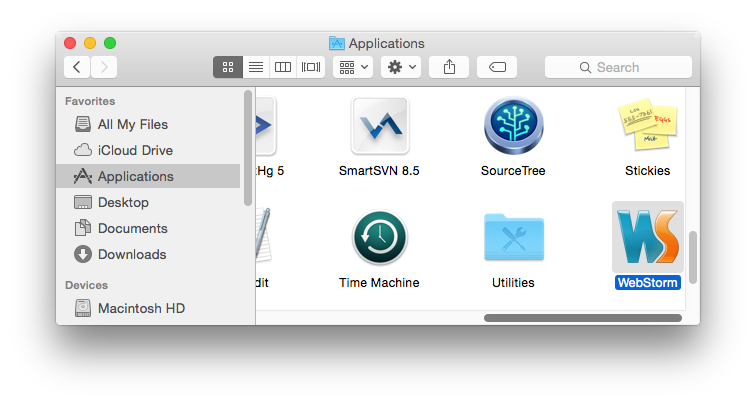Open the Utilities folder icon
This screenshot has height=405, width=756.
pos(514,237)
